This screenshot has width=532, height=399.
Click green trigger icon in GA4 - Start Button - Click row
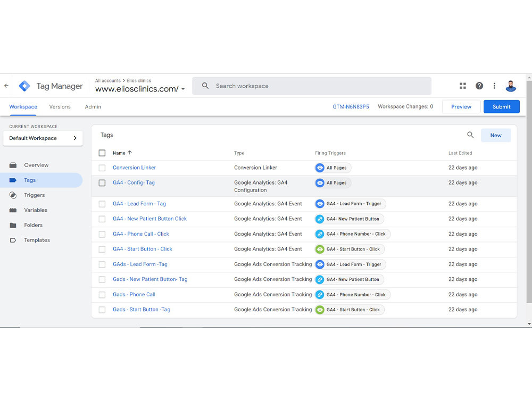(x=320, y=249)
